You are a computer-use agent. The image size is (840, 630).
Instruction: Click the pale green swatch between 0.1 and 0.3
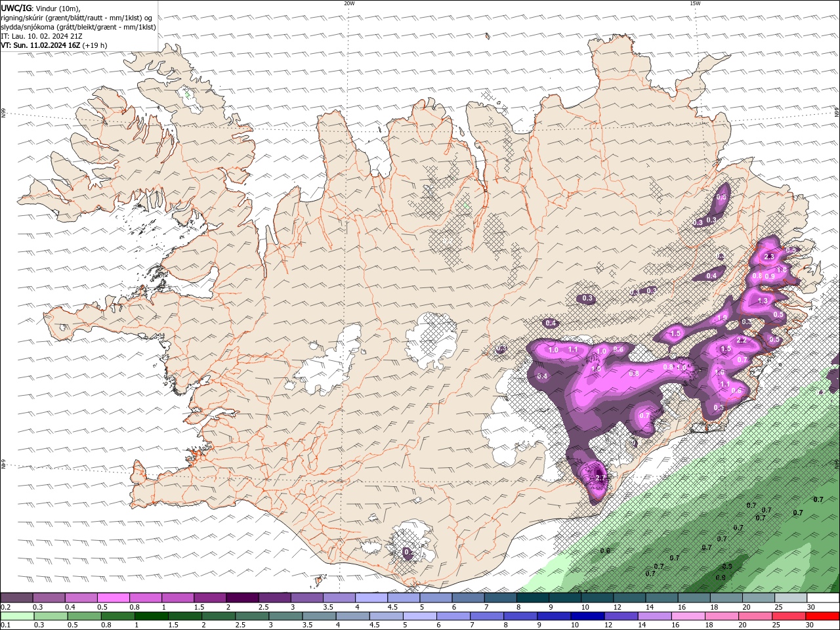click(x=16, y=616)
